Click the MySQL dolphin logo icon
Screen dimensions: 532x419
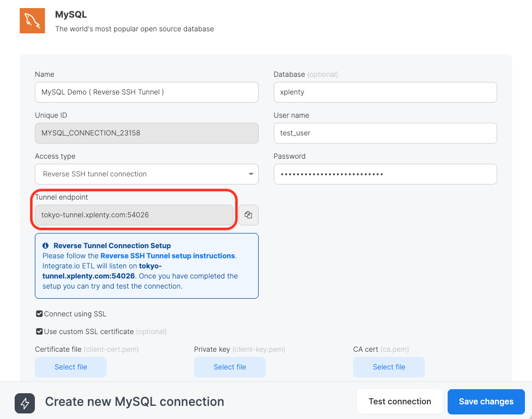click(x=32, y=21)
